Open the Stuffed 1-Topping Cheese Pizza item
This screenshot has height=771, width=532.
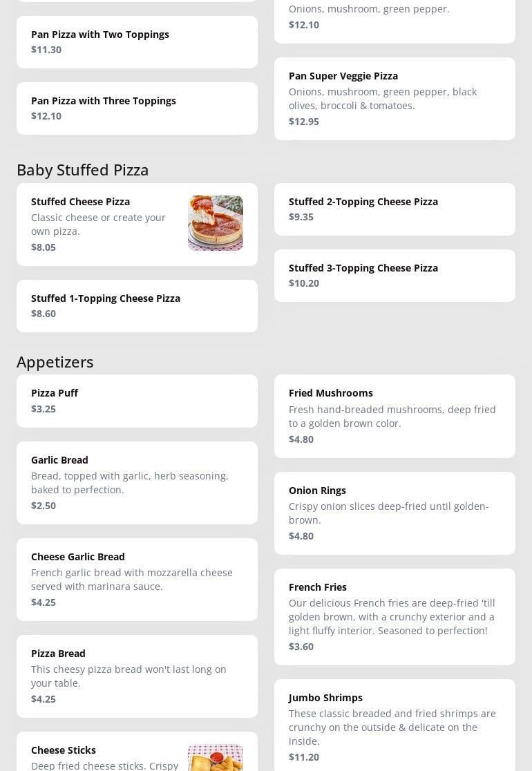click(x=137, y=306)
